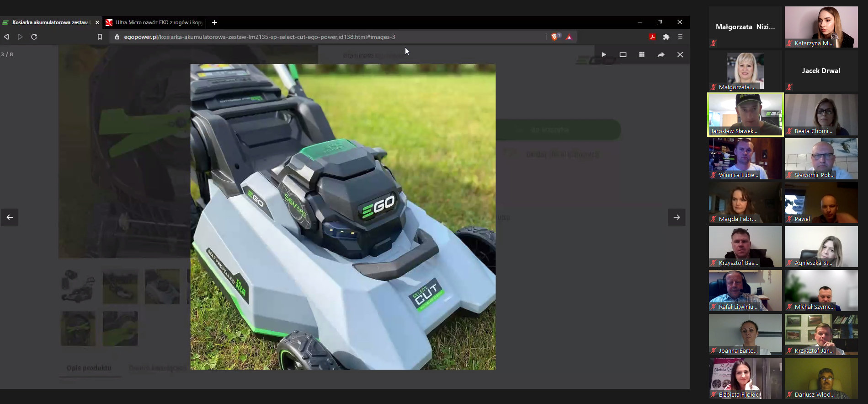Select Rafał Litwiniu... video tile

pos(745,291)
